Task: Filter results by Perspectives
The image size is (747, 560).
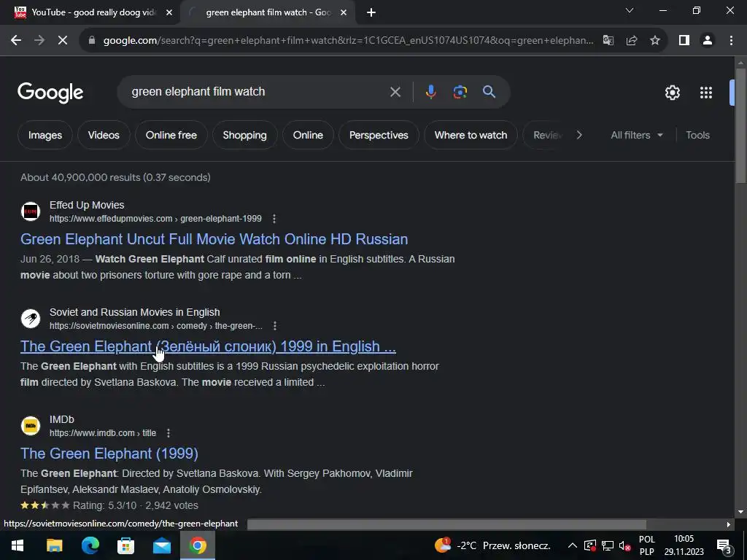Action: (379, 135)
